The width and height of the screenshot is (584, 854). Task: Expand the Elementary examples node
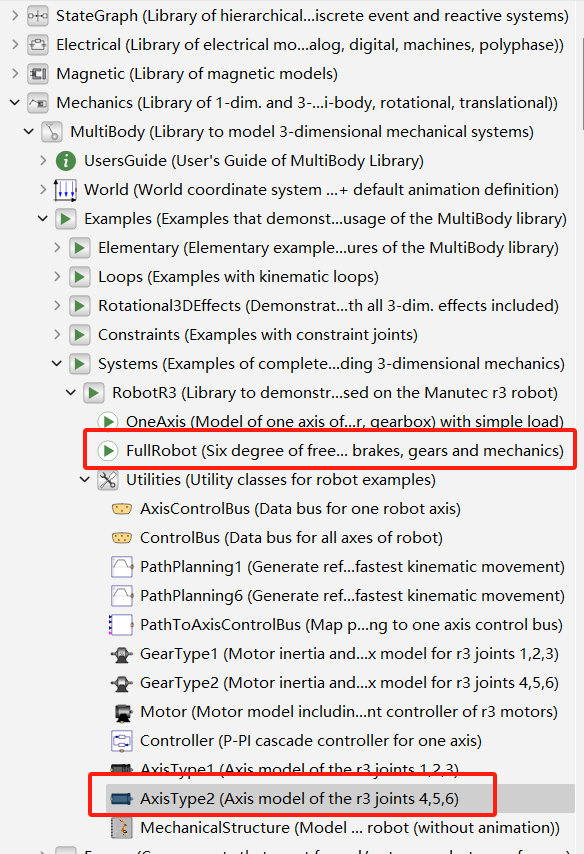[57, 248]
